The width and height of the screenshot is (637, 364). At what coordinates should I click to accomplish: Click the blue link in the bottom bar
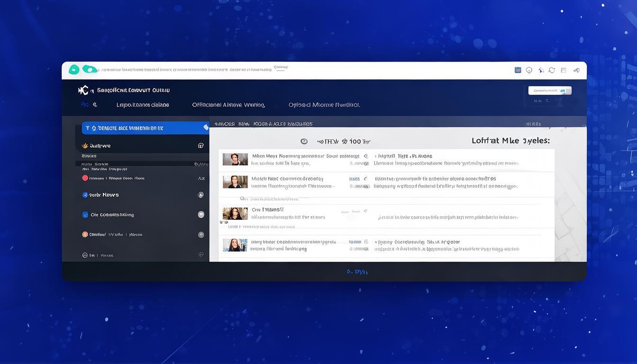tap(356, 272)
